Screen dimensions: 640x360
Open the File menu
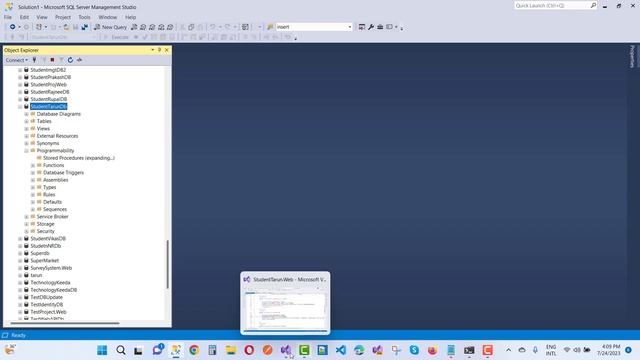pyautogui.click(x=8, y=17)
